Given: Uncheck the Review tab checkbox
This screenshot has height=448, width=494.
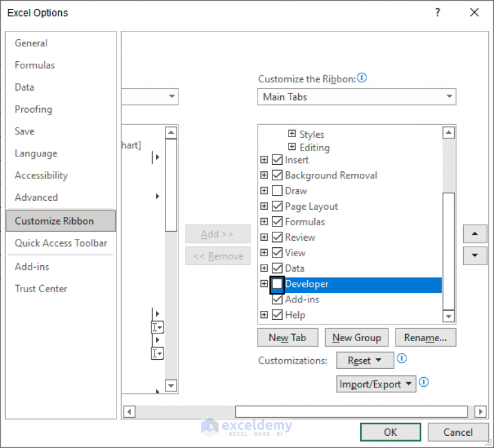Looking at the screenshot, I should [x=277, y=237].
